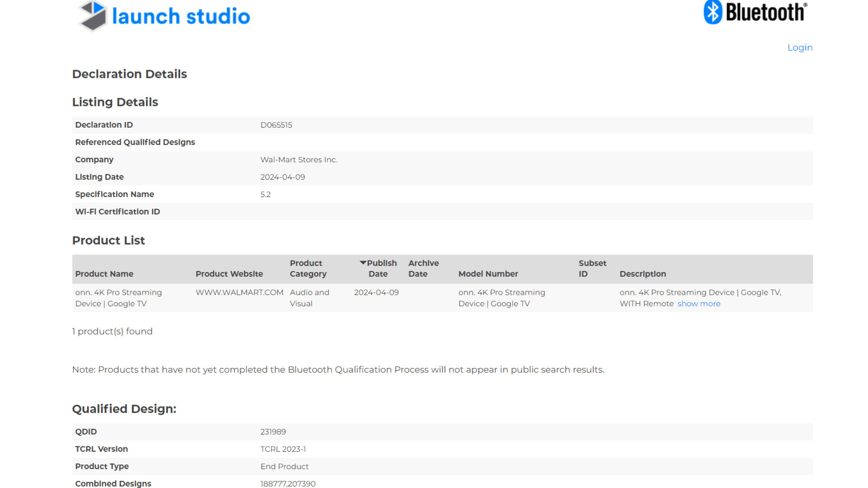Viewport: 868px width, 488px height.
Task: Sort by Publish Date column arrow
Action: [363, 263]
